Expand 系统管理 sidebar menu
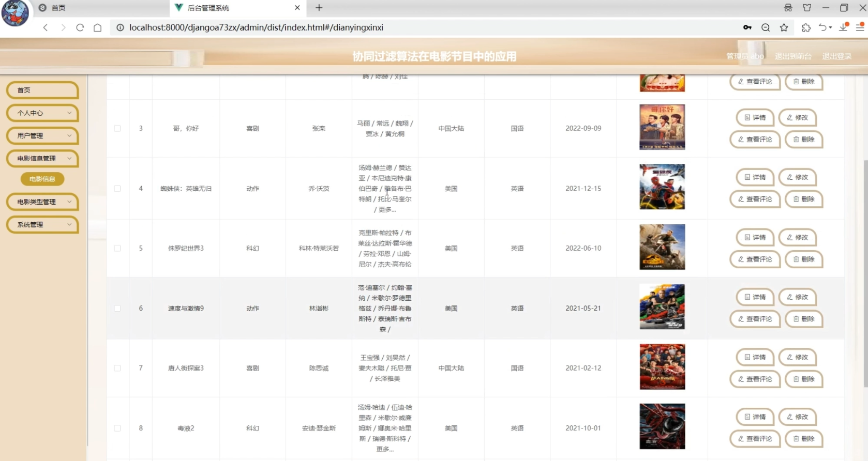Screen dimensions: 868x461 42,224
